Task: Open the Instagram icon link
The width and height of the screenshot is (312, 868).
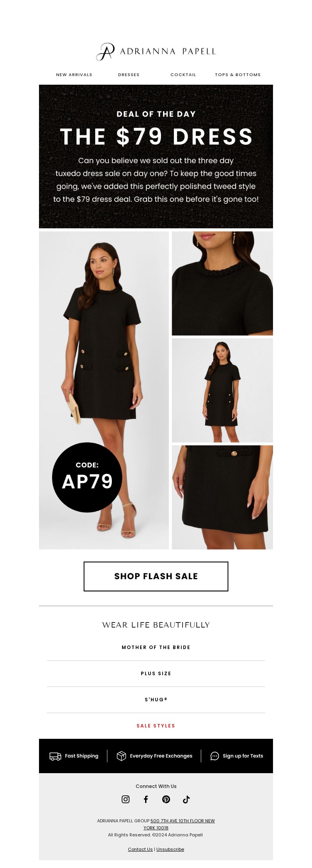Action: tap(126, 799)
